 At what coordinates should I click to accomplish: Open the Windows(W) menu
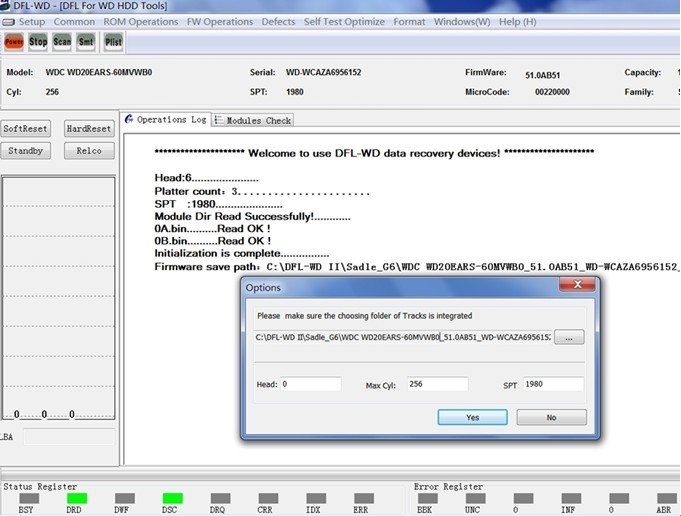tap(462, 22)
